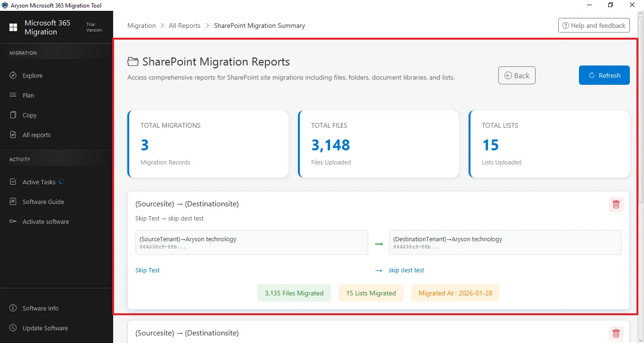Open Explore from the sidebar
The height and width of the screenshot is (343, 644).
[x=33, y=75]
